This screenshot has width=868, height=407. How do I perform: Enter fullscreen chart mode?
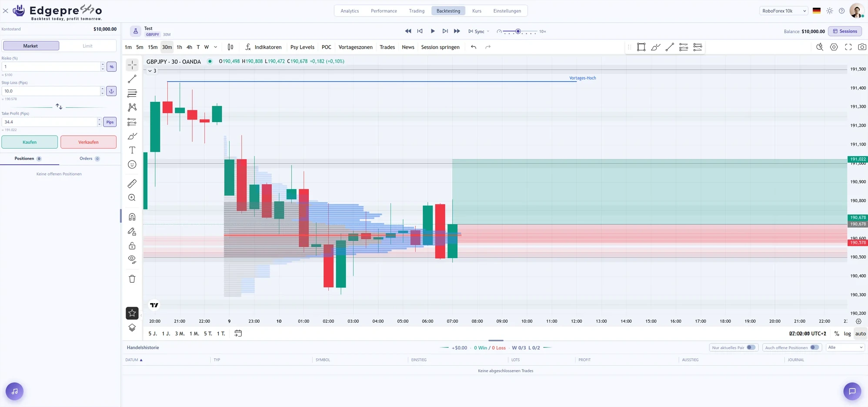(x=848, y=47)
